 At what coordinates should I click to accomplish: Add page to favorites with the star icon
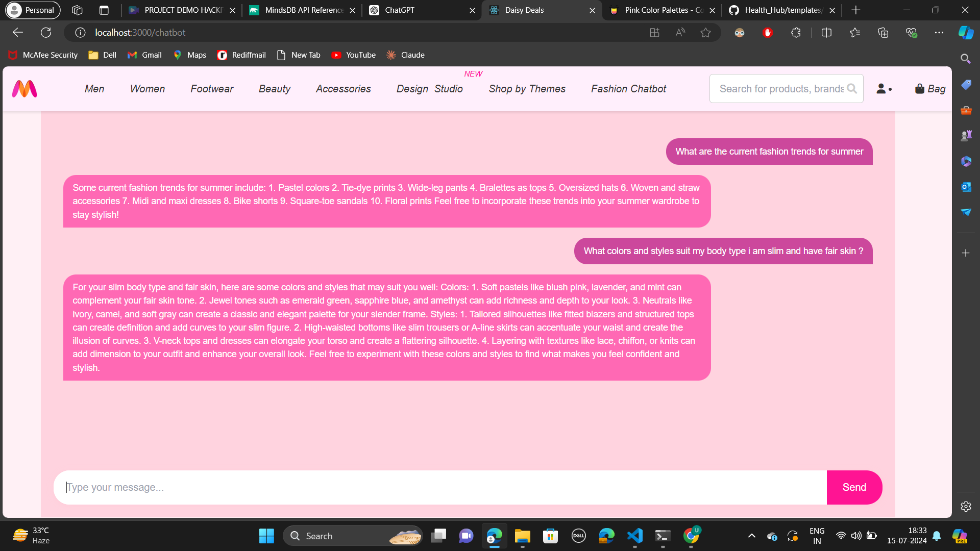tap(705, 33)
